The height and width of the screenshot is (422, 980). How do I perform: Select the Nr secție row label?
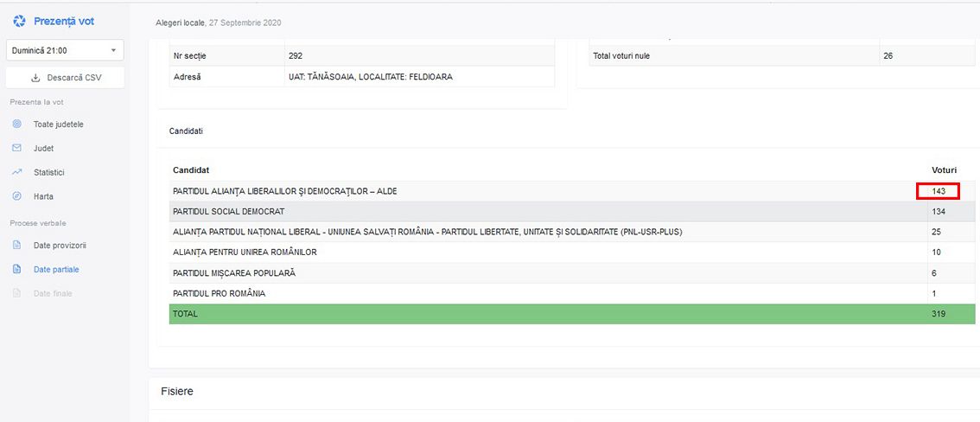tap(189, 55)
